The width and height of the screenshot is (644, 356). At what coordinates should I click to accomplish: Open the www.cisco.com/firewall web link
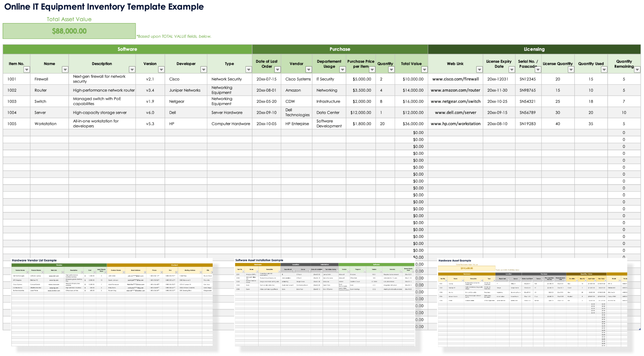(455, 79)
